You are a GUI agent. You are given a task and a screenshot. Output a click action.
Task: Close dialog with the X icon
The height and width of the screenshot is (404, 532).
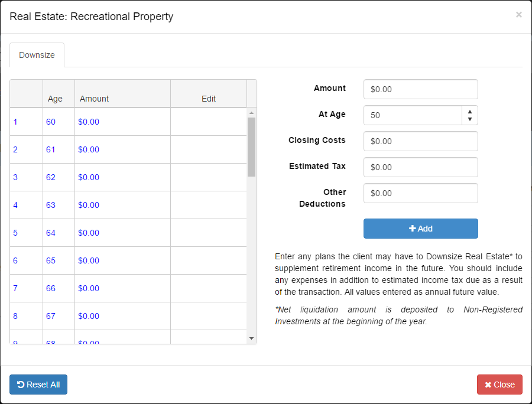point(518,15)
